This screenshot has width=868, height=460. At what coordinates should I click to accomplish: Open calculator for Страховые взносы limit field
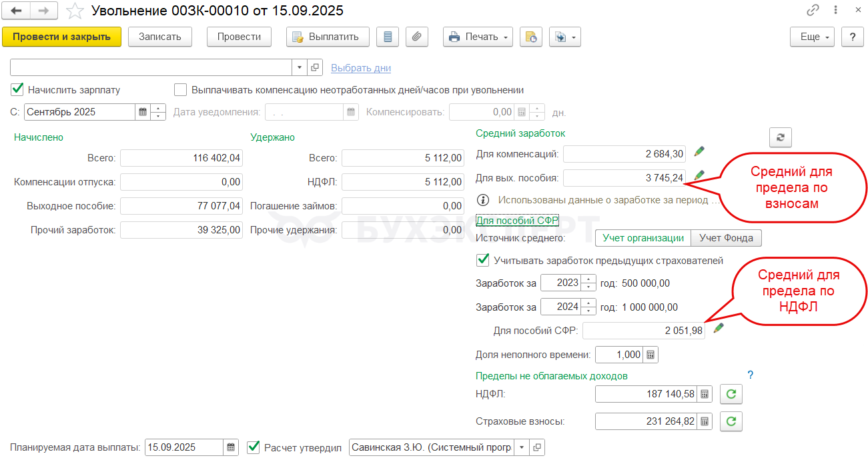click(705, 421)
